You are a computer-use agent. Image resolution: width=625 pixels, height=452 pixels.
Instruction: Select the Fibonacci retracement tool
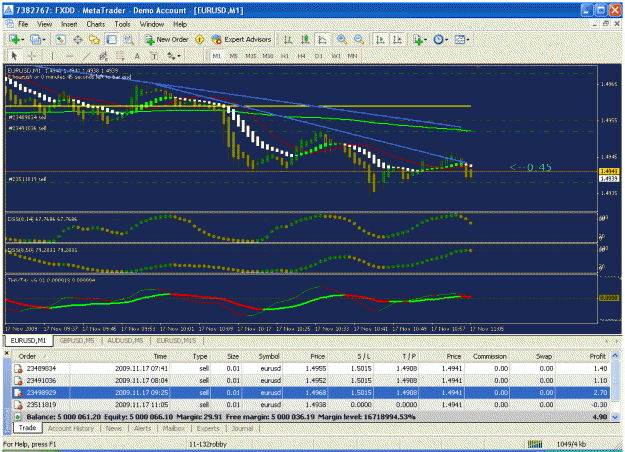pos(120,56)
